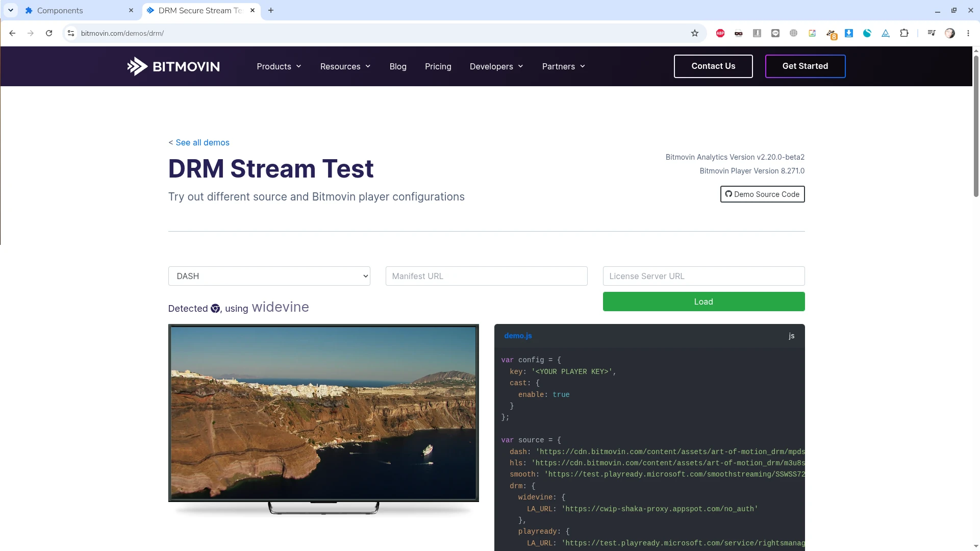
Task: Click the green Load button
Action: pyautogui.click(x=704, y=302)
